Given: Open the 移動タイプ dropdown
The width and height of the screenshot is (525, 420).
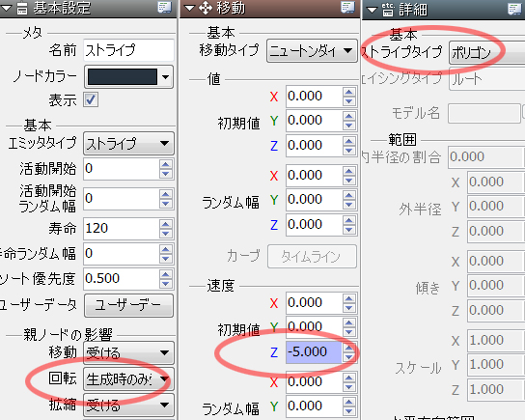Looking at the screenshot, I should click(x=312, y=51).
